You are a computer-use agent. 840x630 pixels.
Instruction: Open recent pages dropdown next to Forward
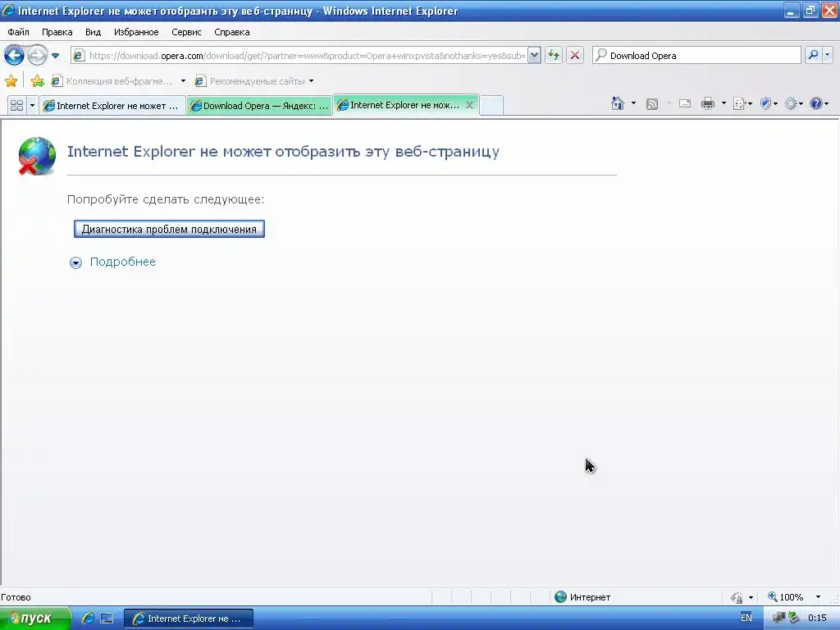(x=55, y=56)
